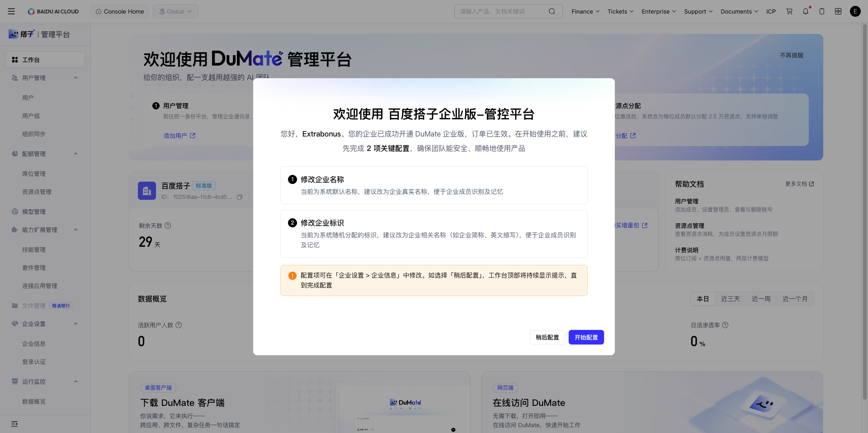This screenshot has height=433, width=868.
Task: Click the 稍后配置 button
Action: 547,337
